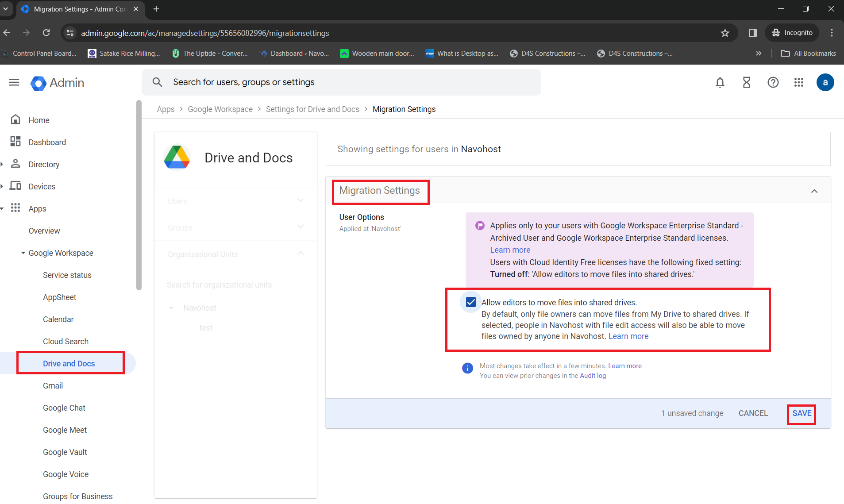844x504 pixels.
Task: Open the help question mark icon
Action: point(773,82)
